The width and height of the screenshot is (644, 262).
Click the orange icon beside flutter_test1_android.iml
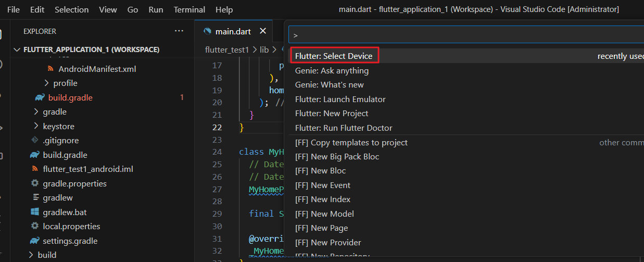coord(35,169)
